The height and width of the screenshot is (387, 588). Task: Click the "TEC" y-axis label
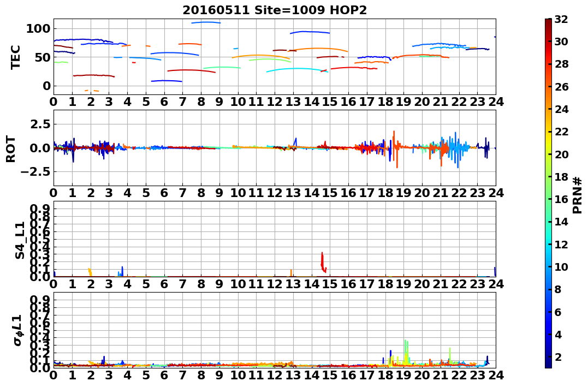click(15, 57)
